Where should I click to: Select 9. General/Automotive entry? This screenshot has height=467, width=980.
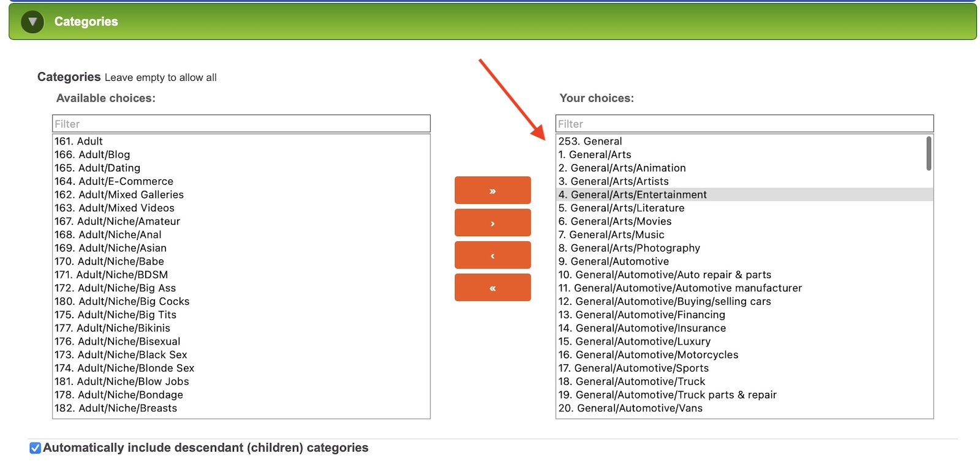click(x=614, y=261)
